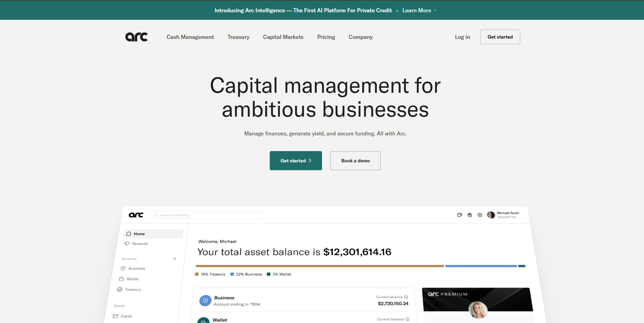Open the Treasury account in the sidebar
Viewport: 644px width, 323px height.
point(133,290)
